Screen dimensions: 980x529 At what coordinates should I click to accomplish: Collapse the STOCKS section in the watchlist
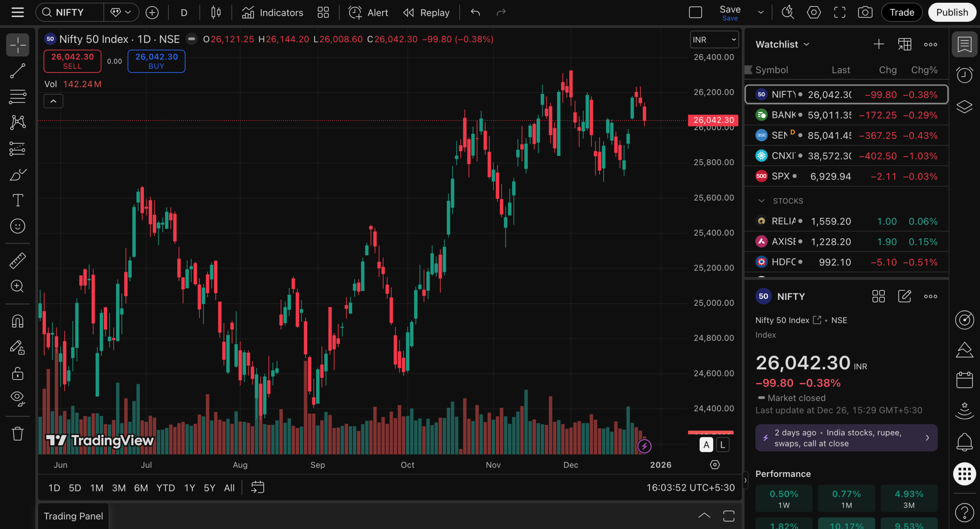click(x=761, y=201)
